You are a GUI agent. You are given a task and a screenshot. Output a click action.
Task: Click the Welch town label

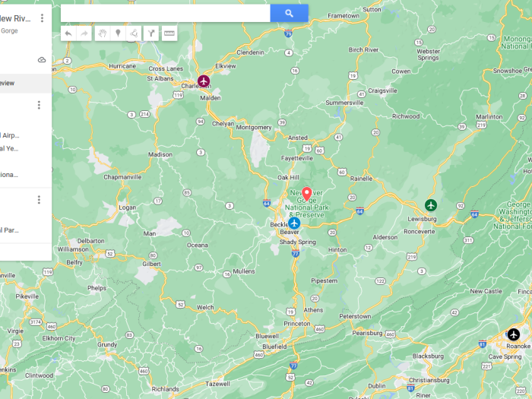point(205,307)
